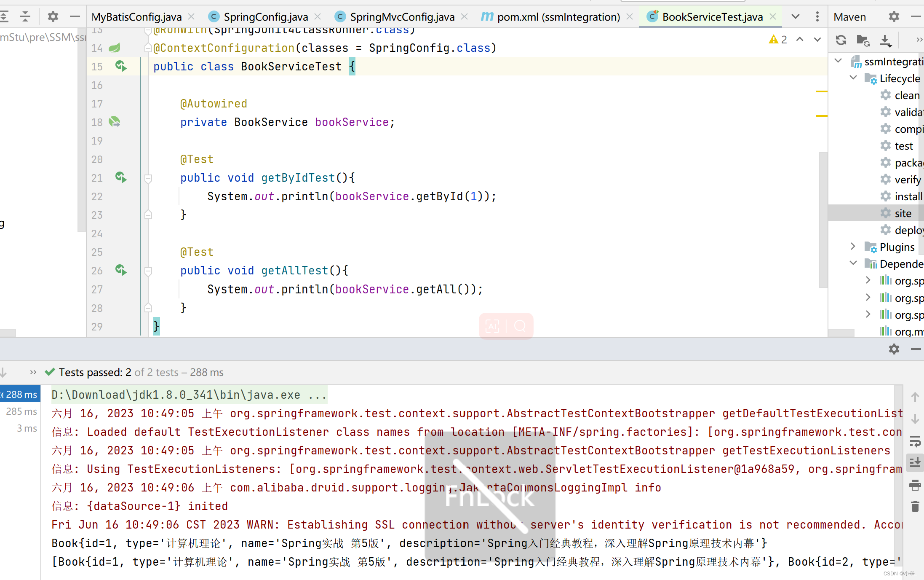924x580 pixels.
Task: Toggle scroll to end in the console
Action: pyautogui.click(x=915, y=462)
